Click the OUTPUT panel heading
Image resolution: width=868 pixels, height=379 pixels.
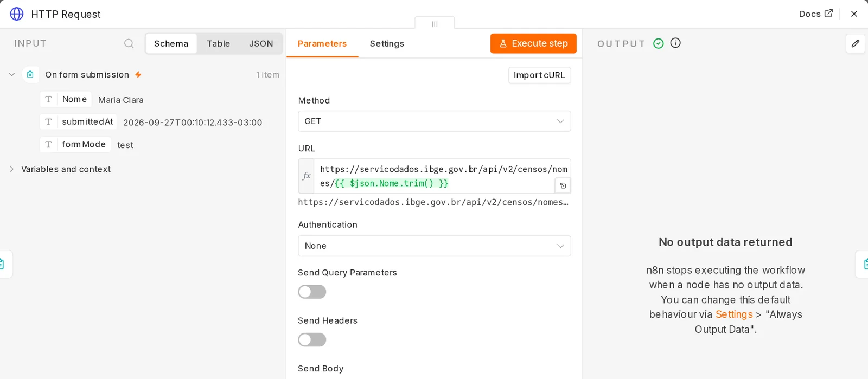click(621, 44)
